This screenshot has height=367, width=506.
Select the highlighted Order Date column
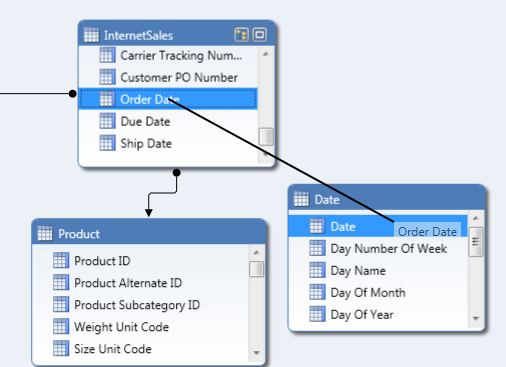(x=168, y=99)
